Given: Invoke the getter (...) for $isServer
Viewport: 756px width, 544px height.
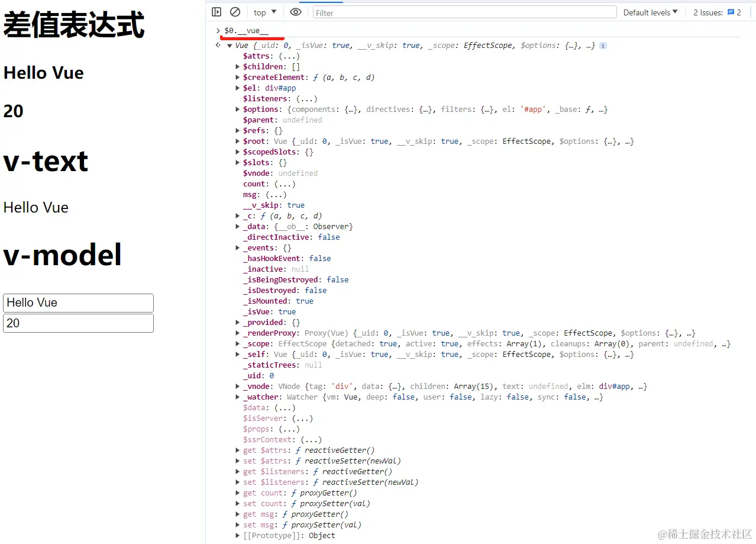Looking at the screenshot, I should 302,419.
